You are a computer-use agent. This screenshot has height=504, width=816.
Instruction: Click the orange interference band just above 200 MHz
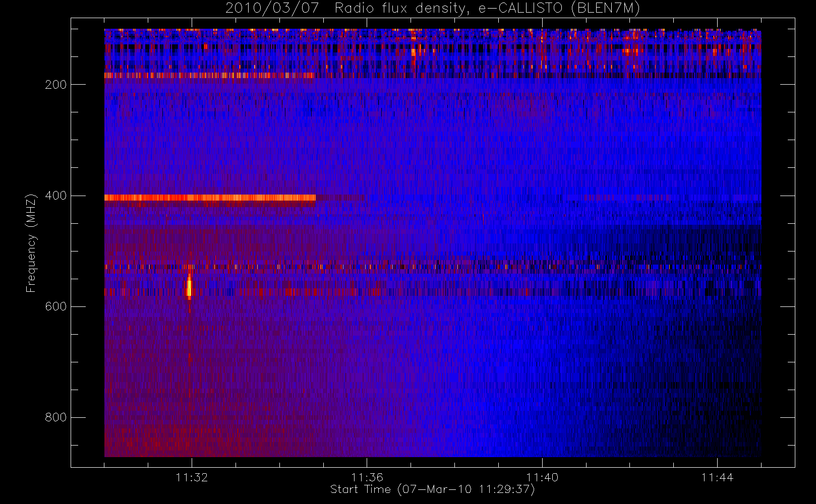[210, 76]
